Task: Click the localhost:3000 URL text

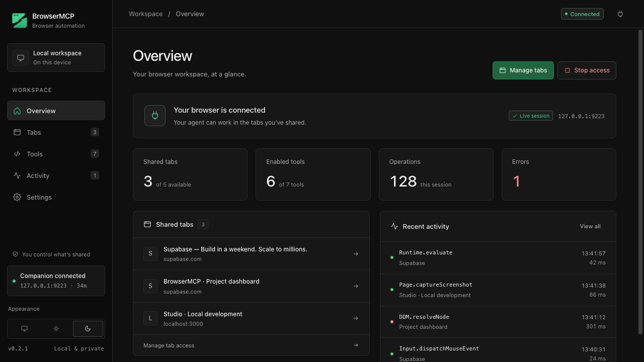Action: pyautogui.click(x=183, y=324)
